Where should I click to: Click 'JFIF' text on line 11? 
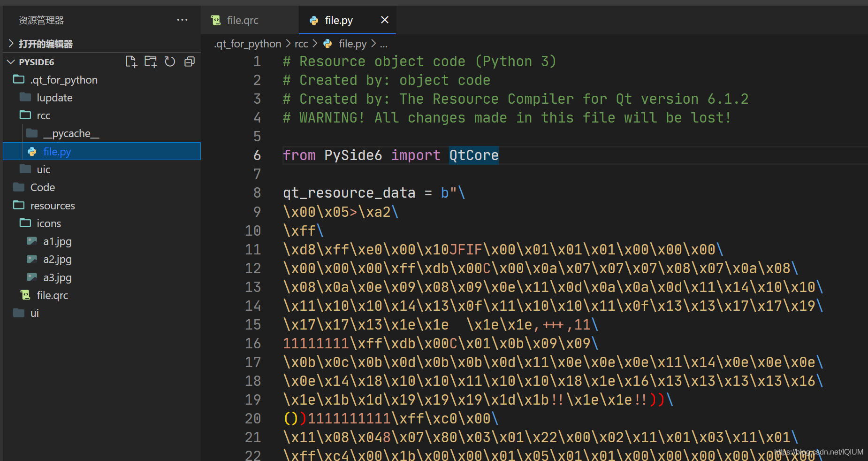coord(465,249)
